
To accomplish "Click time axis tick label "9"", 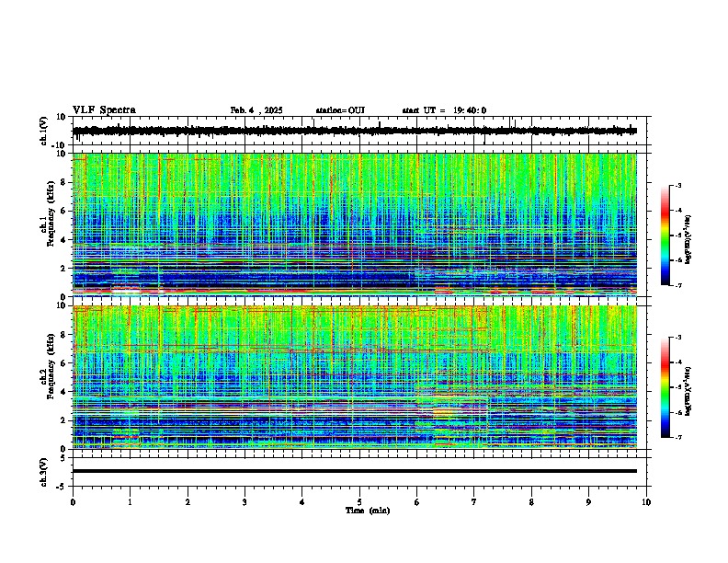I will (x=588, y=502).
